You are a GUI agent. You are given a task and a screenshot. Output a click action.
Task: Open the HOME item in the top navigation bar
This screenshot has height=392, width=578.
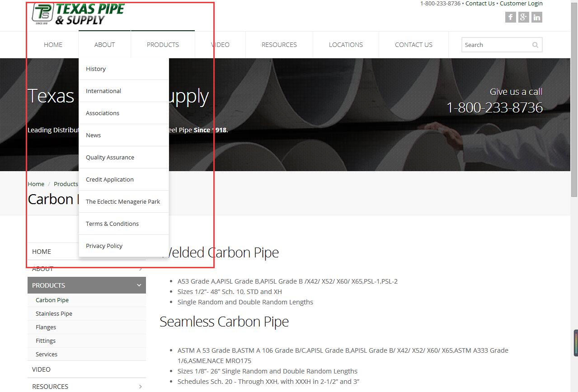53,45
